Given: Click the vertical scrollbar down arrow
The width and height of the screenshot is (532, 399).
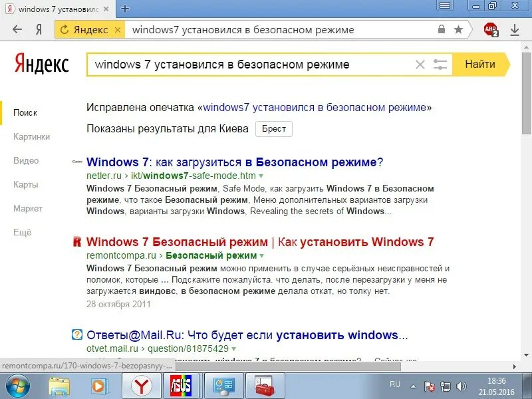Looking at the screenshot, I should click(x=526, y=355).
